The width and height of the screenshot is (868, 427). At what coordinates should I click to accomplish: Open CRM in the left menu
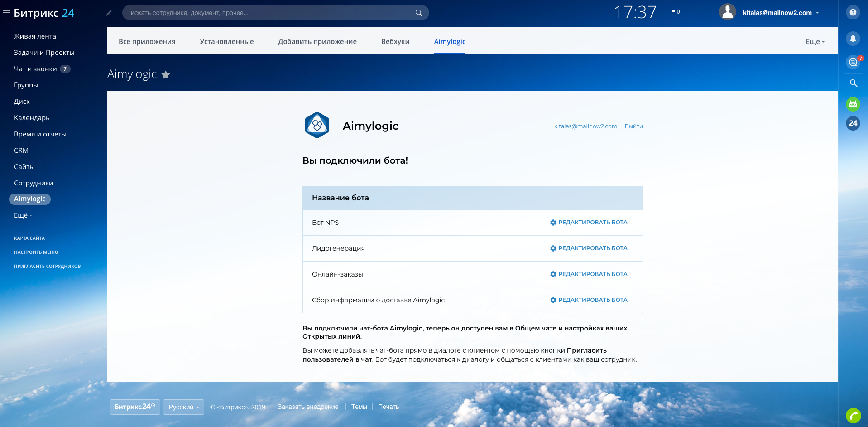[21, 150]
